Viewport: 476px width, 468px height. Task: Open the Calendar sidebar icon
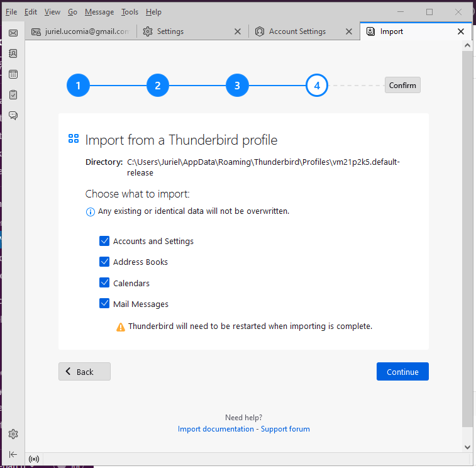coord(13,74)
